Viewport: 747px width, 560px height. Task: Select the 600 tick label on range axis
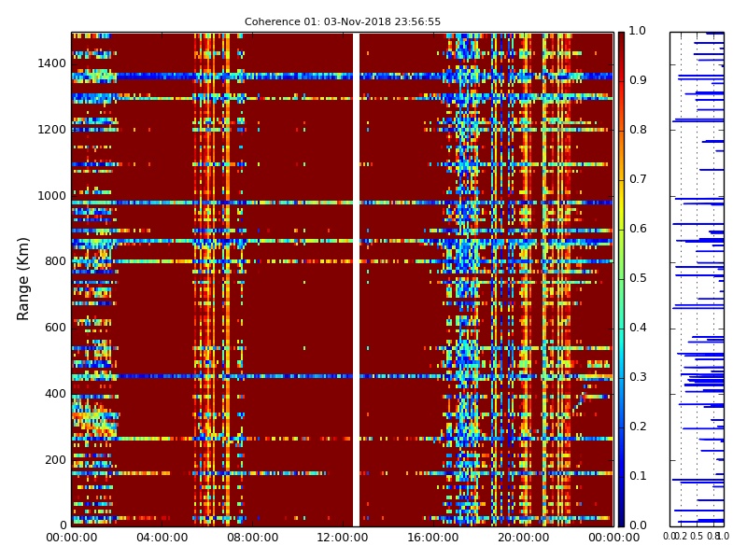(x=56, y=328)
